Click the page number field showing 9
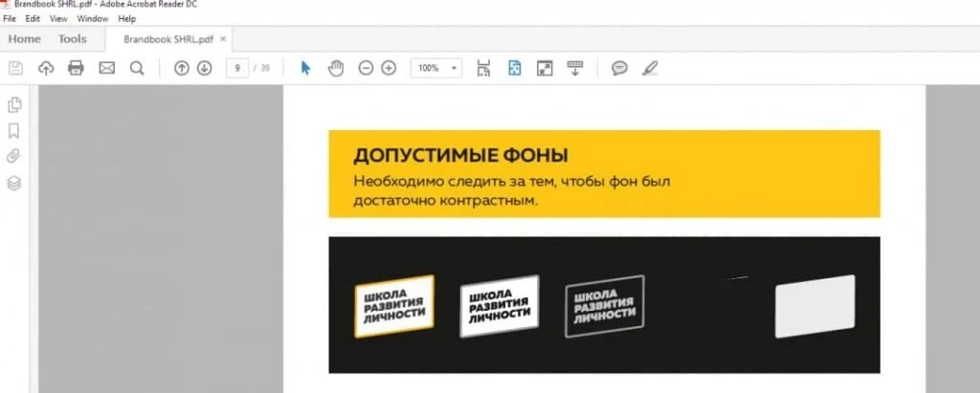The image size is (980, 393). [237, 68]
